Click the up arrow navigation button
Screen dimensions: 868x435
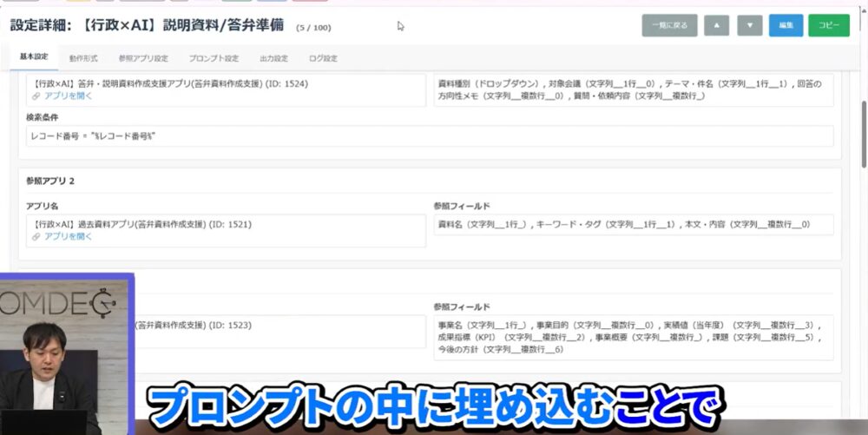(x=716, y=25)
